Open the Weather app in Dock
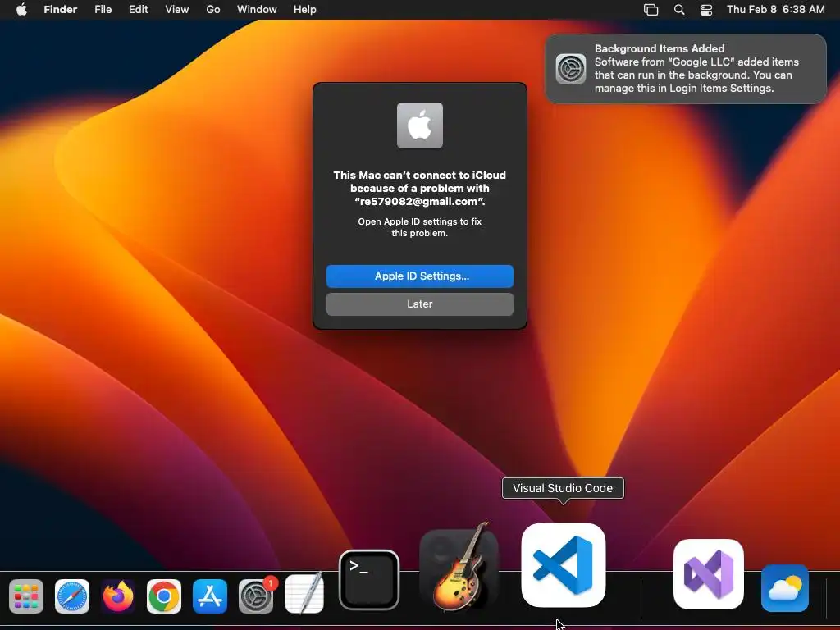This screenshot has width=840, height=630. 785,588
